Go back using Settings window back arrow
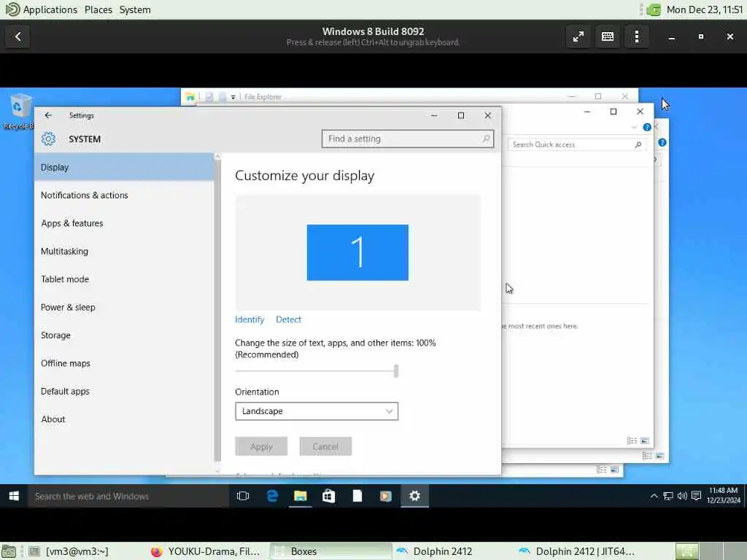747x560 pixels. pyautogui.click(x=48, y=115)
